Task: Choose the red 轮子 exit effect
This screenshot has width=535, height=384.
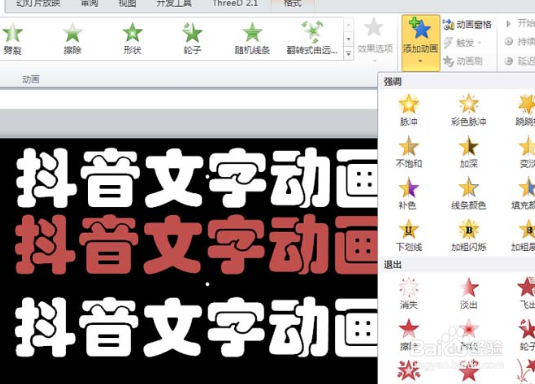Action: 527,335
